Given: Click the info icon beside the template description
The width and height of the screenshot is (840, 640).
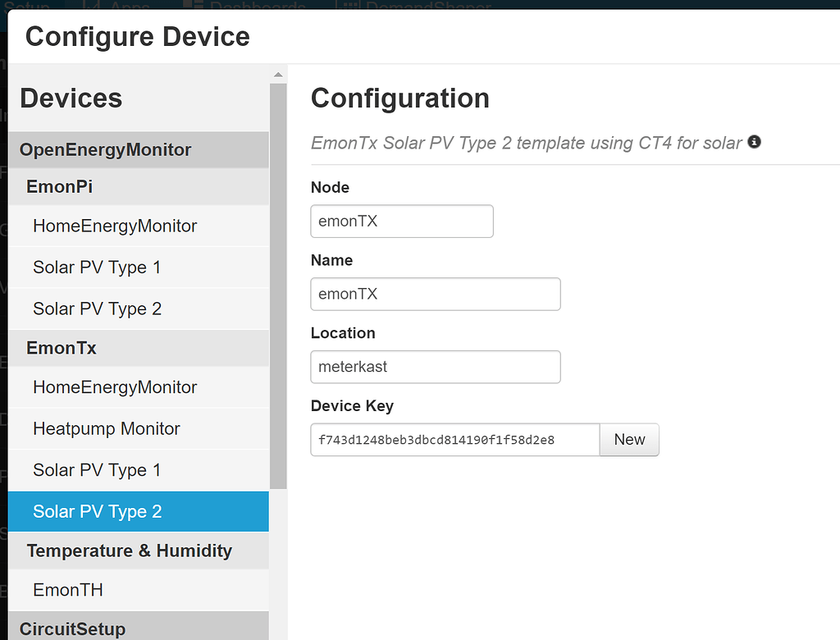Looking at the screenshot, I should point(754,142).
